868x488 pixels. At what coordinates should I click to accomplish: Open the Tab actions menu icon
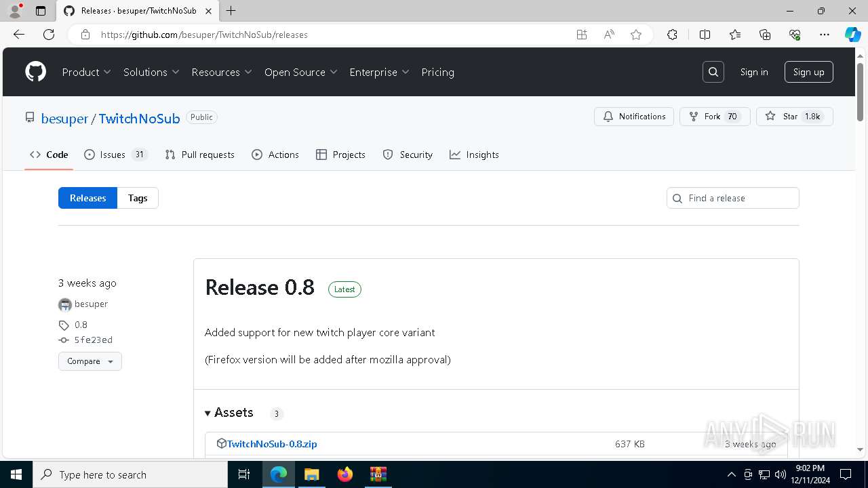coord(41,11)
